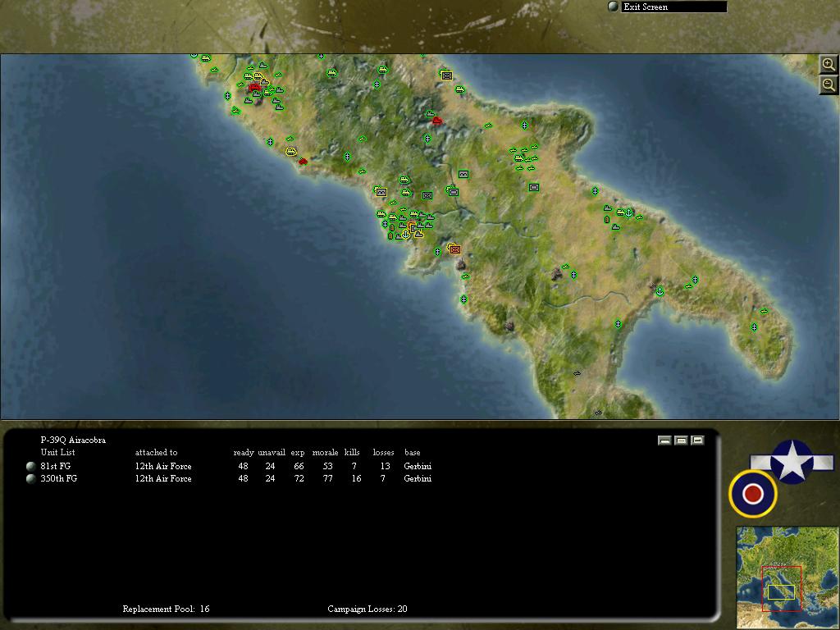
Task: Click morale value 77 for 350th FG
Action: tap(328, 478)
